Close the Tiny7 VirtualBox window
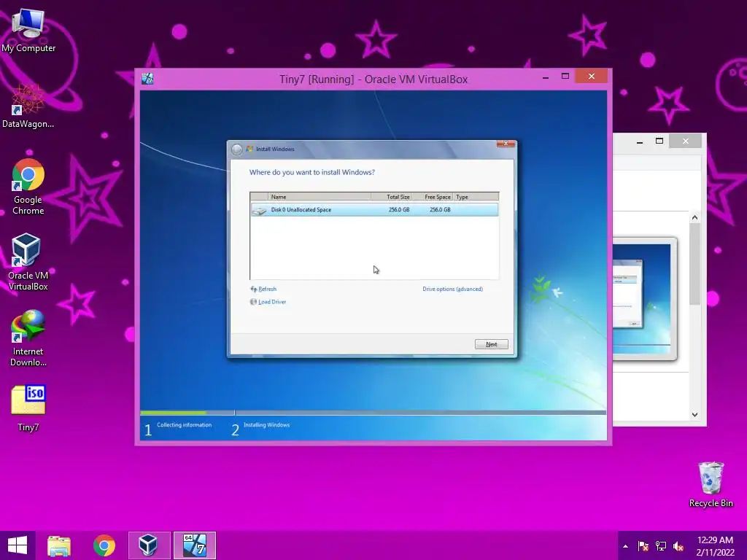747x560 pixels. point(591,76)
